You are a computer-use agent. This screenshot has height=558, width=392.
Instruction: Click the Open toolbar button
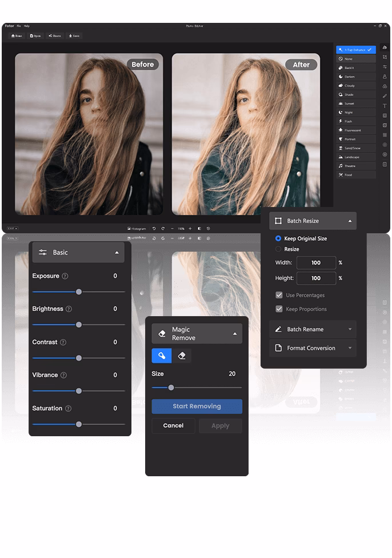tap(35, 35)
